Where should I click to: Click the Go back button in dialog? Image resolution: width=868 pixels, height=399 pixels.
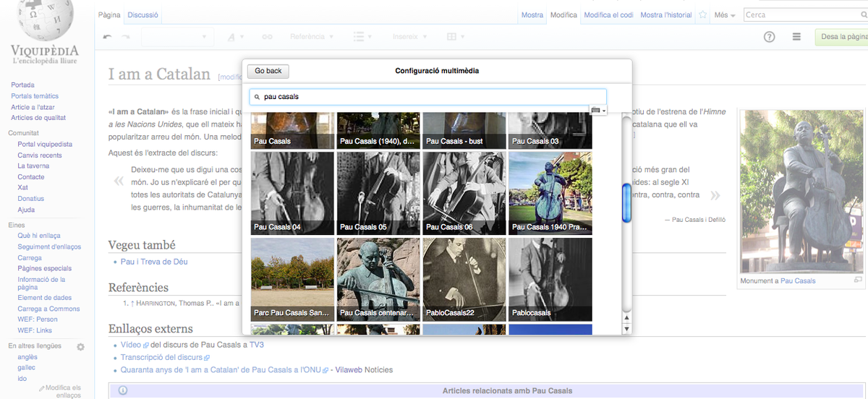pos(268,71)
